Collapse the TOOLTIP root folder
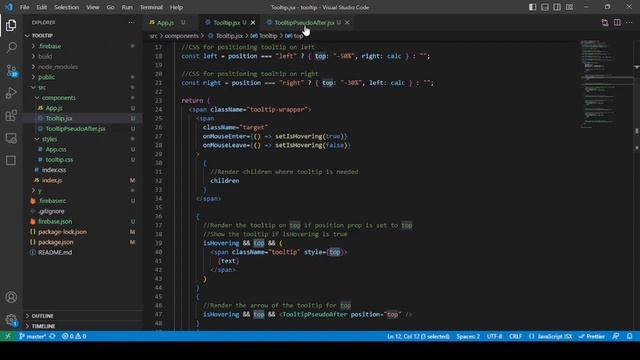This screenshot has width=640, height=360. point(42,36)
